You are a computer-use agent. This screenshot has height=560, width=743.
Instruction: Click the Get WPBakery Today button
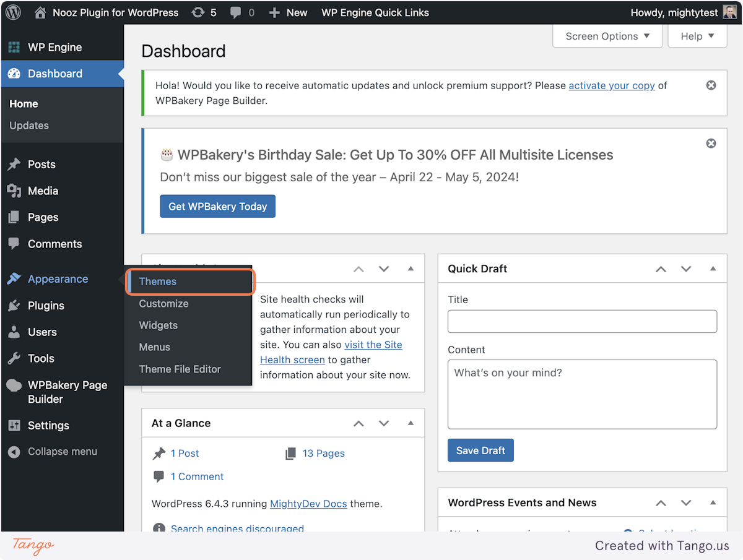[x=217, y=207]
